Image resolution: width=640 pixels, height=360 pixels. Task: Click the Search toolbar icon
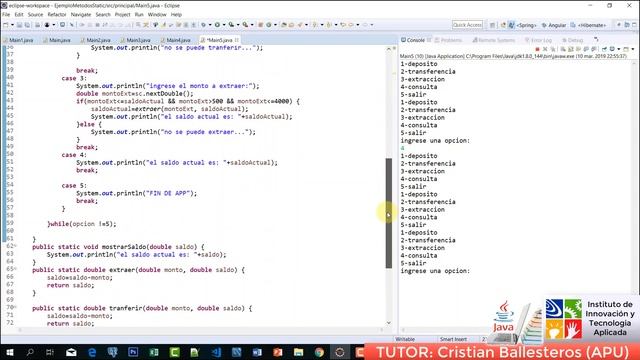tap(299, 25)
